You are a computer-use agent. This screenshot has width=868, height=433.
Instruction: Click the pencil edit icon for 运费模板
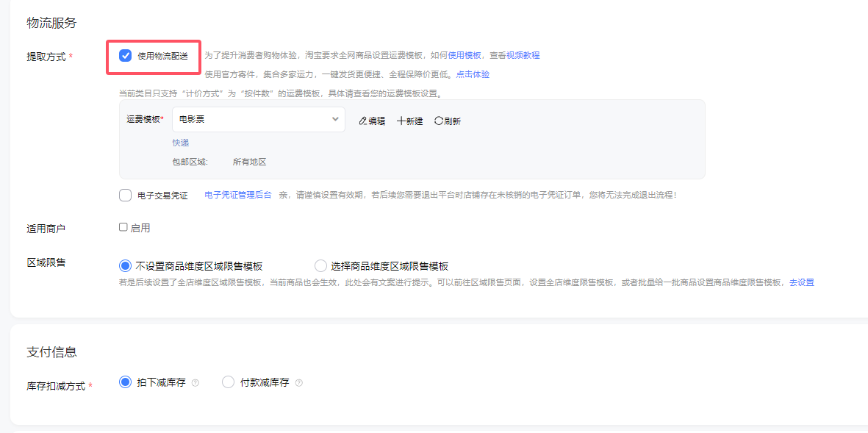(362, 121)
